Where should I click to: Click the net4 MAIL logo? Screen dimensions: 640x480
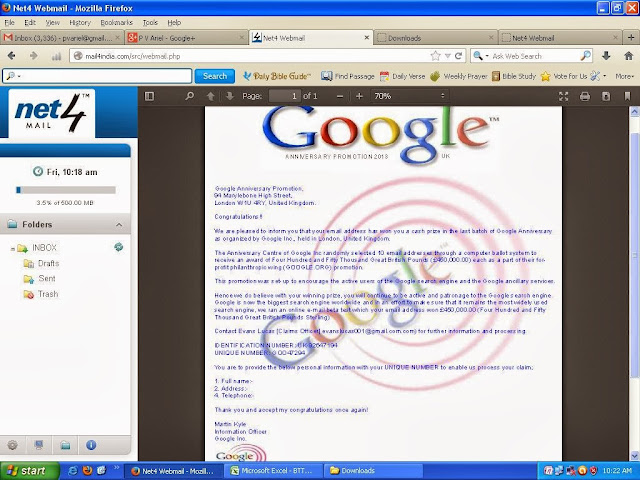(x=52, y=113)
